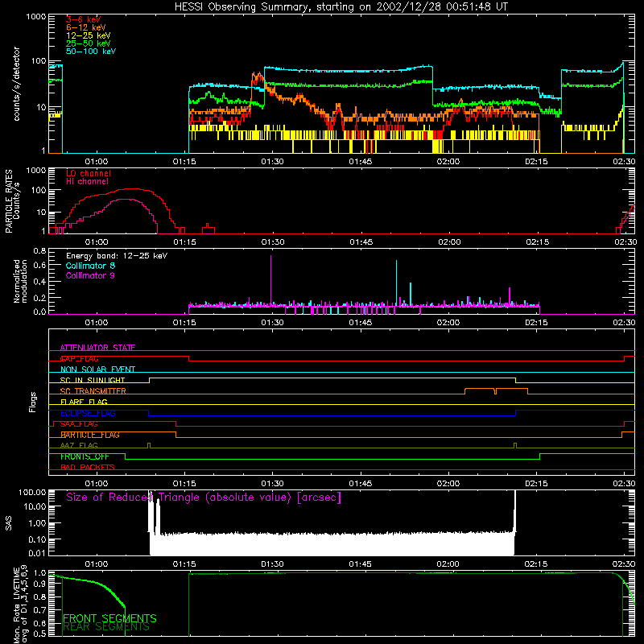
Task: Click the 'FRONT SEGMENTS' legend label
Action: click(109, 618)
